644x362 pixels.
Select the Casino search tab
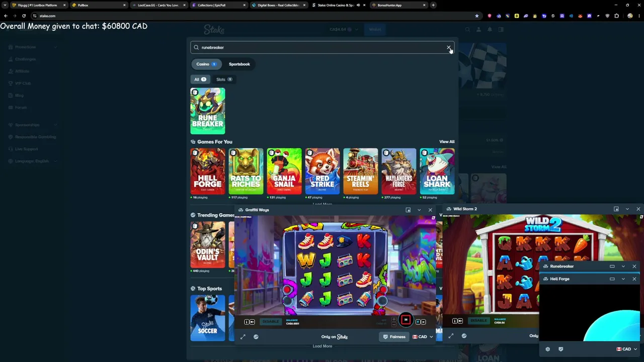[206, 64]
